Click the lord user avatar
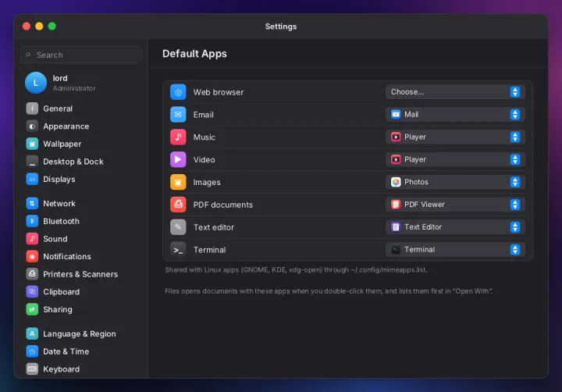 pos(35,83)
